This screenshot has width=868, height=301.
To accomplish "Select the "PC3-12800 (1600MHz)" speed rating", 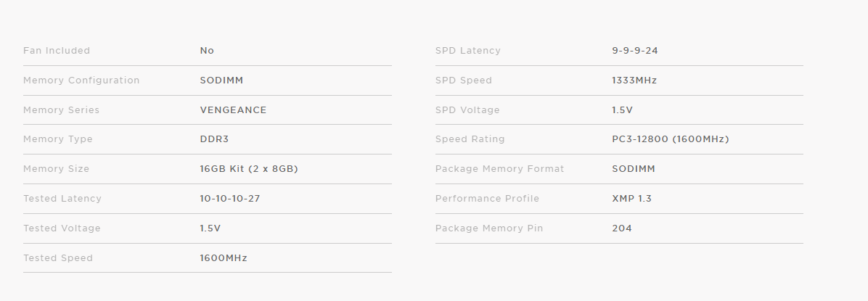I will click(671, 139).
